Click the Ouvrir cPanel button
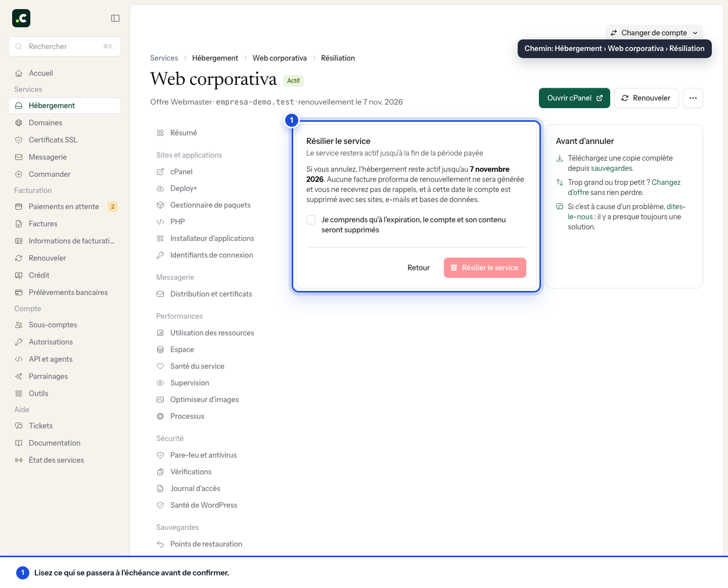 coord(574,98)
